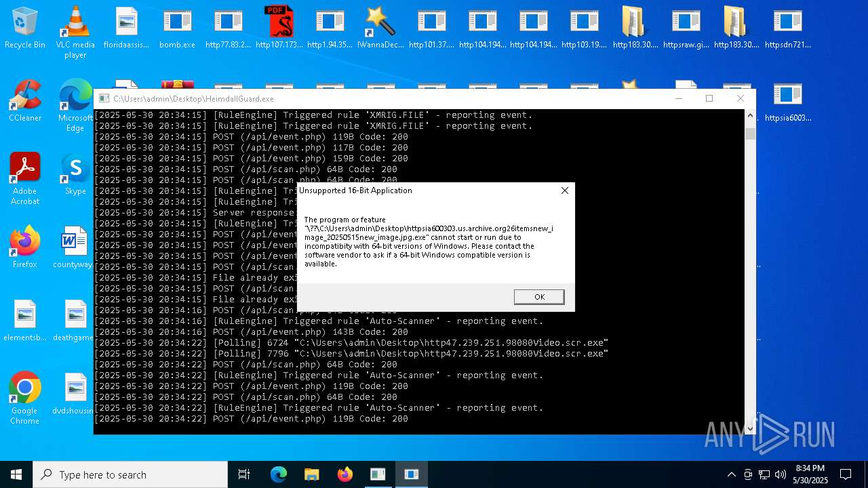The height and width of the screenshot is (488, 868).
Task: Click the POST event.php 143B log line
Action: click(x=251, y=332)
